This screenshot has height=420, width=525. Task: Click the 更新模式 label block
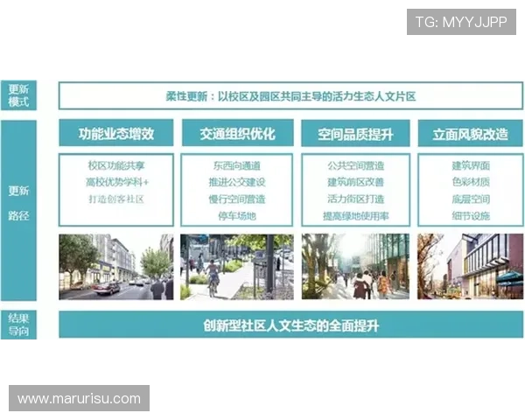[18, 95]
